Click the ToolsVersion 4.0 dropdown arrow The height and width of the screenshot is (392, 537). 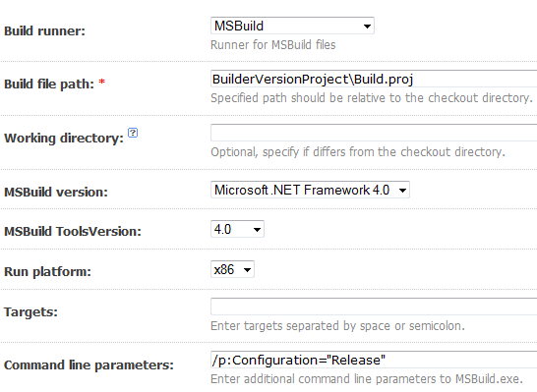257,230
